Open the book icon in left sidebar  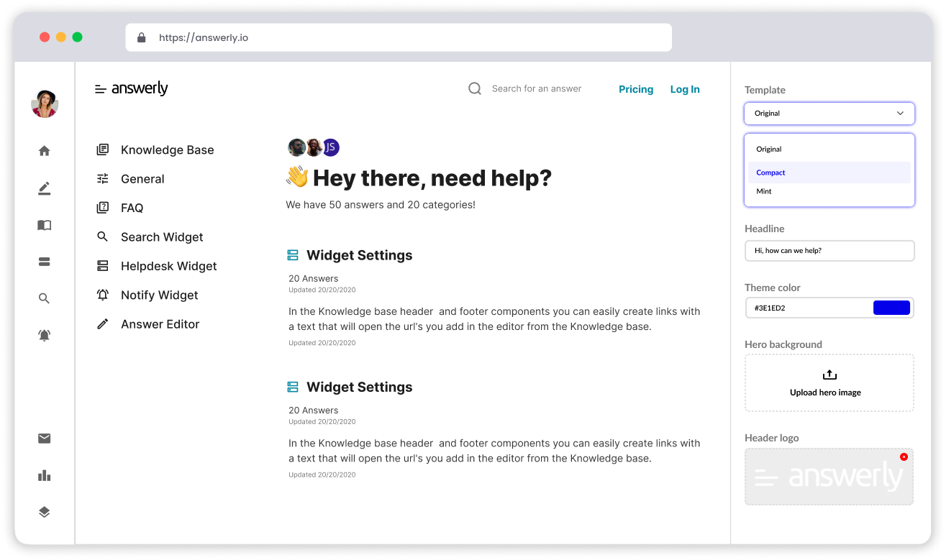(45, 225)
